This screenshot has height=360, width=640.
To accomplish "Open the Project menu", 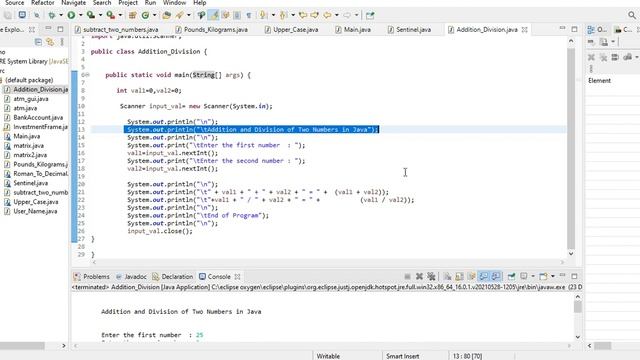I will coord(128,3).
